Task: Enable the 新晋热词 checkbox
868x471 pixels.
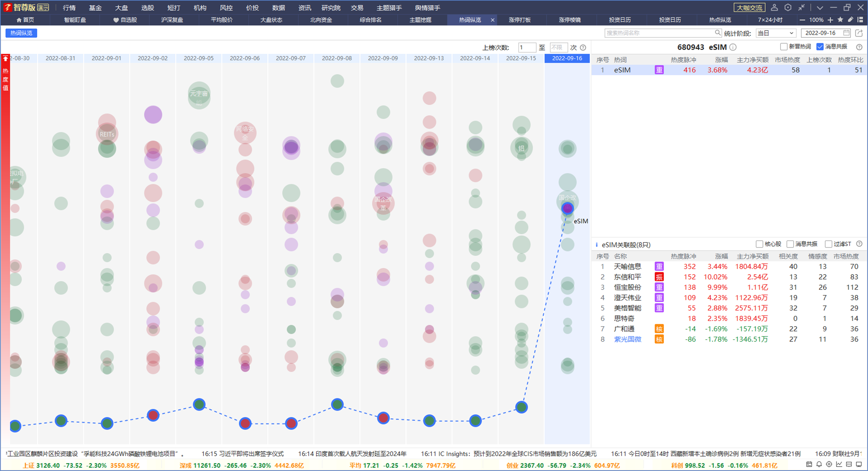Action: (x=784, y=47)
